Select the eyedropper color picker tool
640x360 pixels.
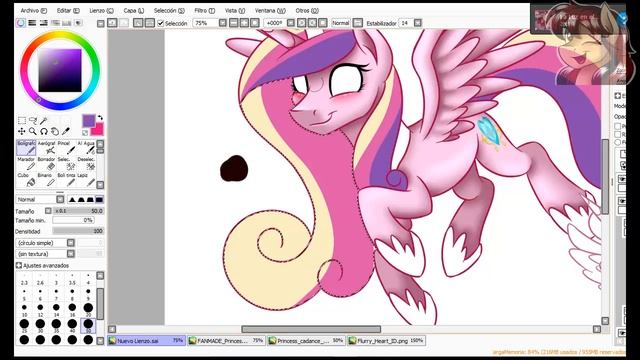coord(66,131)
